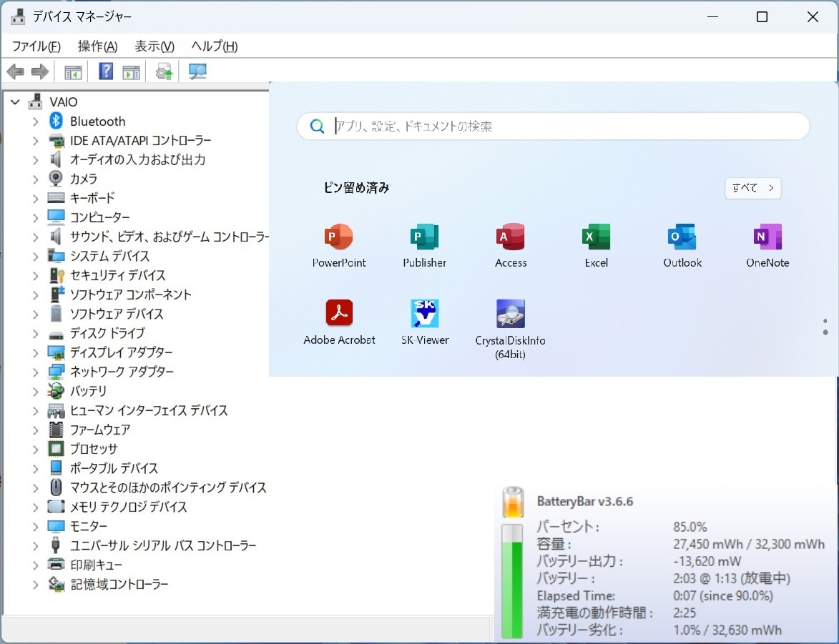Click the 85.0% battery percent value
This screenshot has width=839, height=644.
click(x=690, y=527)
